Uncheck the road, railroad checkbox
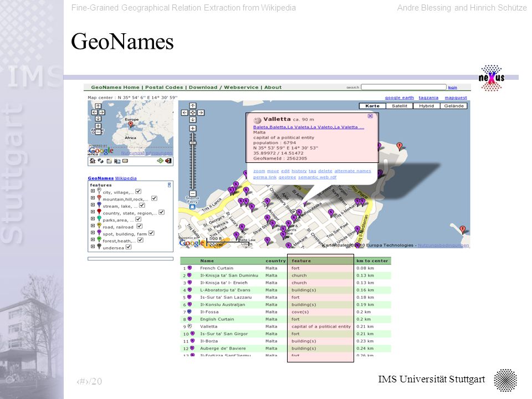The width and height of the screenshot is (532, 399). point(140,226)
